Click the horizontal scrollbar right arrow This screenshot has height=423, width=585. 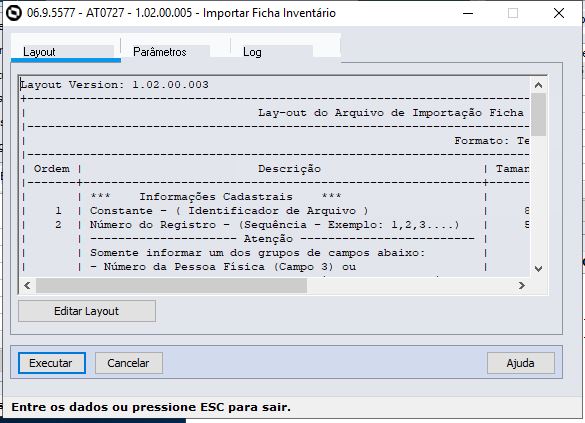point(522,286)
